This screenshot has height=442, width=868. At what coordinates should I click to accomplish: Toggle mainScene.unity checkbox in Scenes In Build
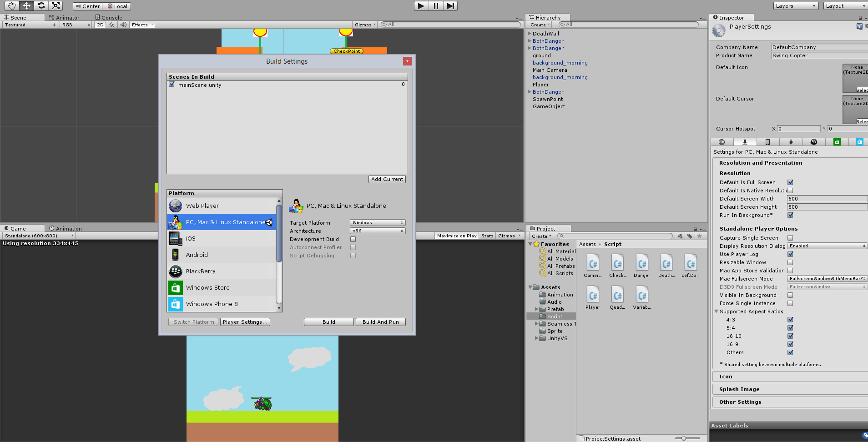click(172, 84)
